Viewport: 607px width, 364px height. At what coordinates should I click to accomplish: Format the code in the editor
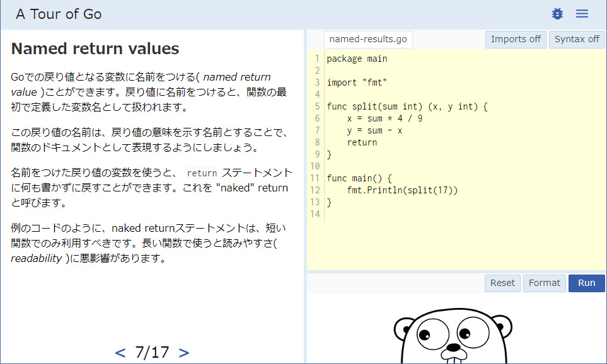coord(544,283)
